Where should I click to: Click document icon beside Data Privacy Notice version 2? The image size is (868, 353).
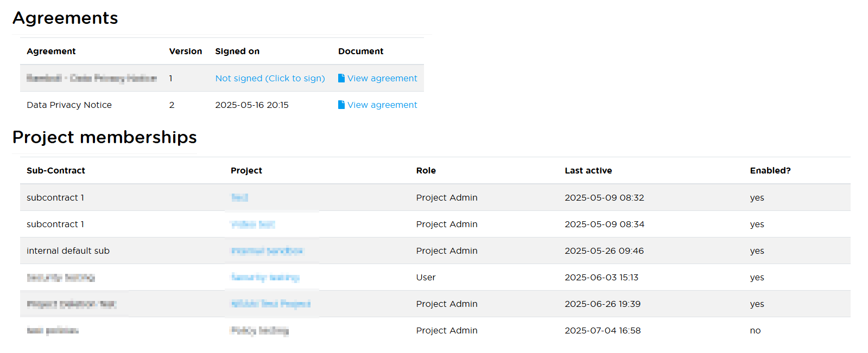click(x=341, y=105)
